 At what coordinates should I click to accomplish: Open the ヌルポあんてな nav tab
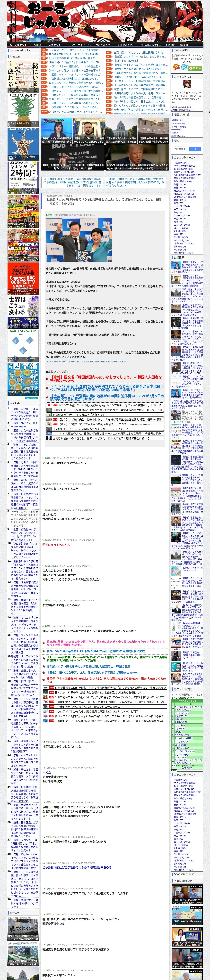tap(126, 45)
